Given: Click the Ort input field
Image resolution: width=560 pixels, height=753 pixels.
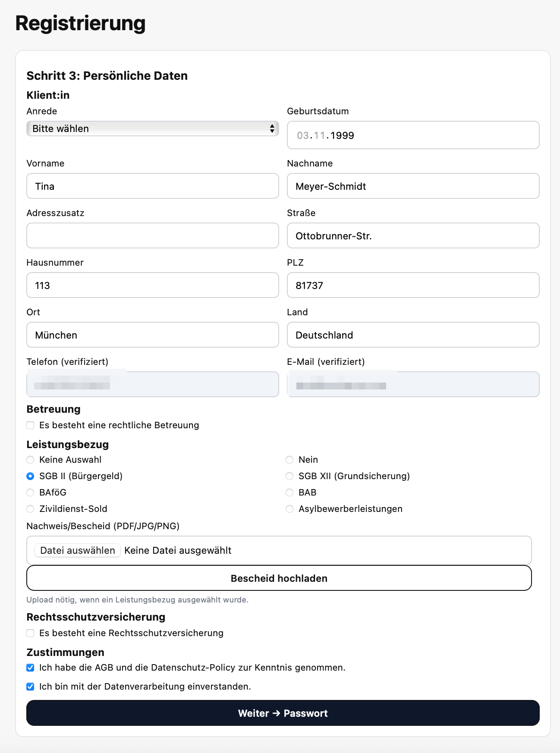Looking at the screenshot, I should 152,335.
